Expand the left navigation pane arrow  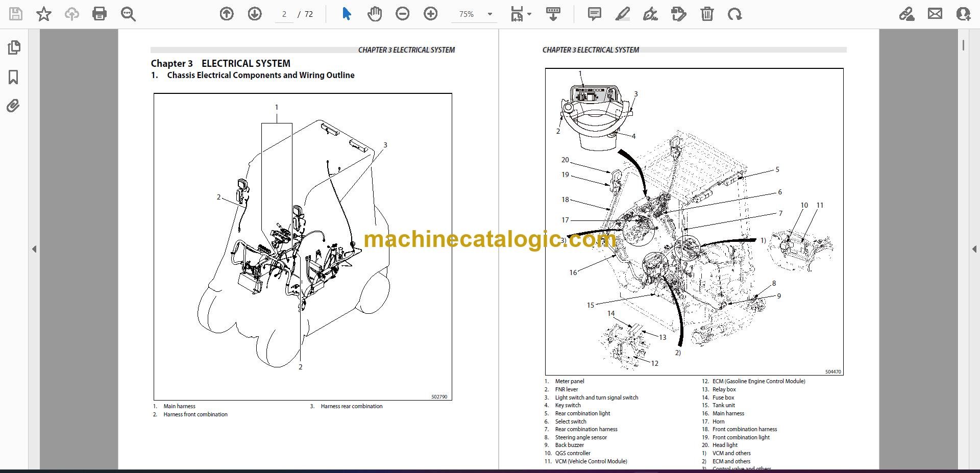coord(34,249)
